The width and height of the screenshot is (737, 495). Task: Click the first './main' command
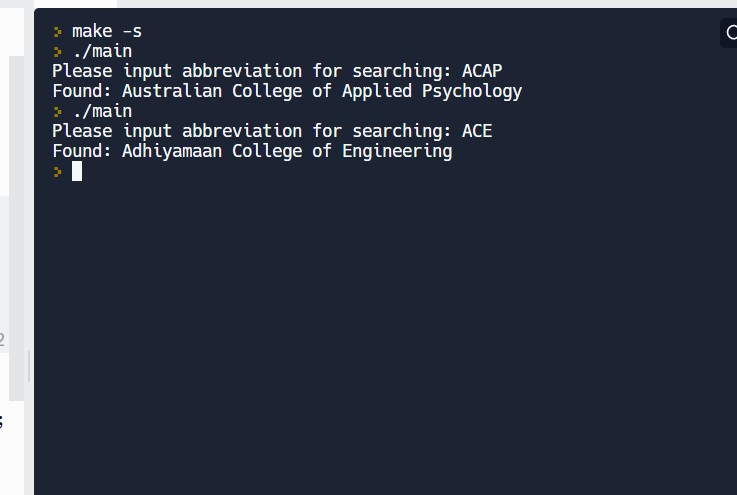pyautogui.click(x=102, y=52)
